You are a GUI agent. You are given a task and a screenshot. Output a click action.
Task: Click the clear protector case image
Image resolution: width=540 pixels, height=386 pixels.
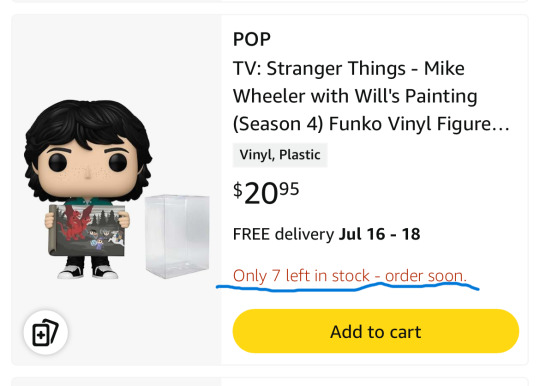pos(177,236)
